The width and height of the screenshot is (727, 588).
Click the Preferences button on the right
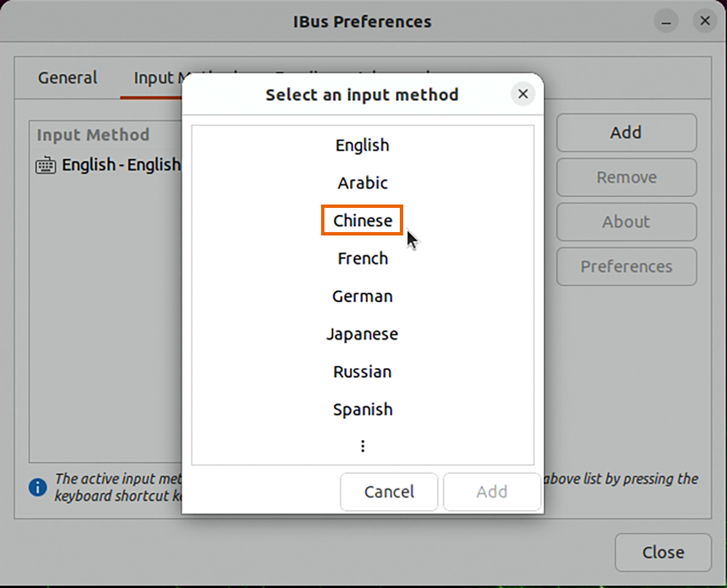(x=626, y=266)
